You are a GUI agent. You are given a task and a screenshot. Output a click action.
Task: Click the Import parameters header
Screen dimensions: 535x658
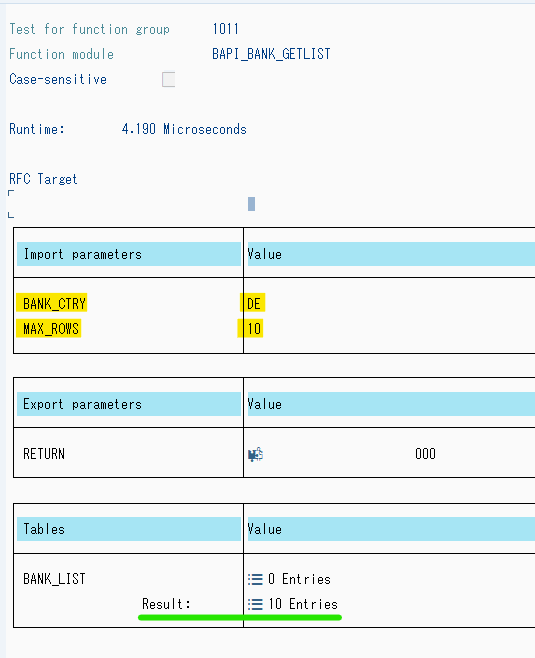pyautogui.click(x=129, y=254)
